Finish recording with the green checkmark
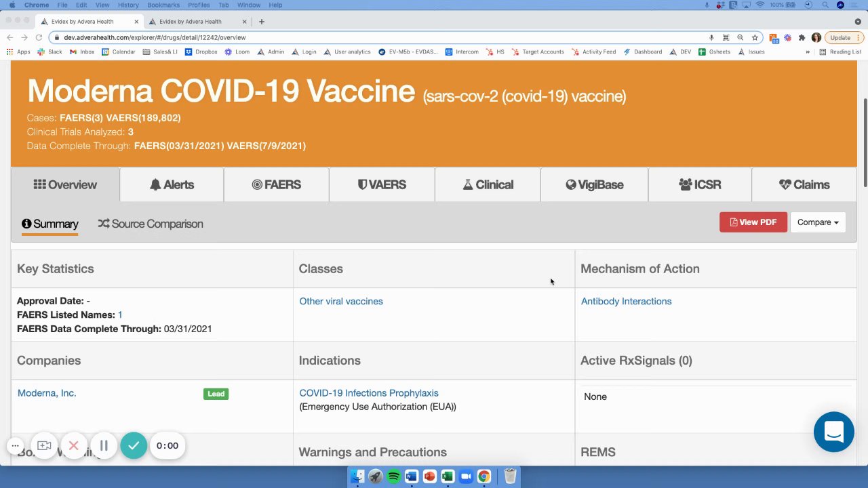This screenshot has width=868, height=488. (134, 445)
